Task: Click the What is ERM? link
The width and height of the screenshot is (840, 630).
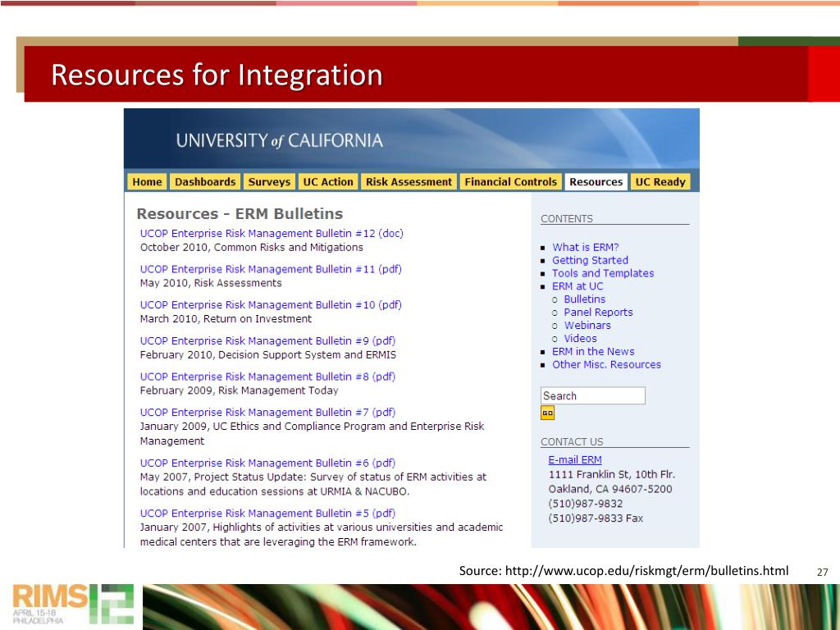Action: pyautogui.click(x=585, y=247)
